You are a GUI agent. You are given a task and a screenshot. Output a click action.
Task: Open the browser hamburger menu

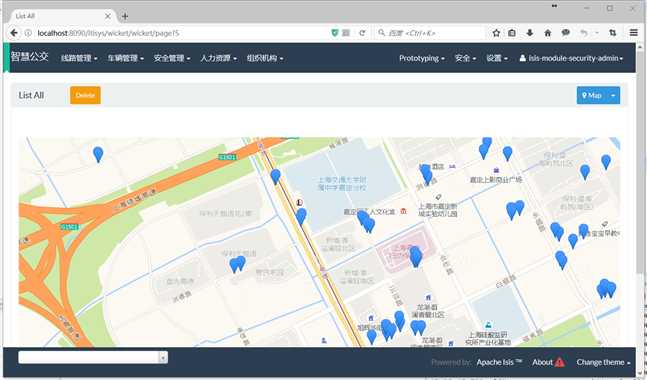coord(634,33)
